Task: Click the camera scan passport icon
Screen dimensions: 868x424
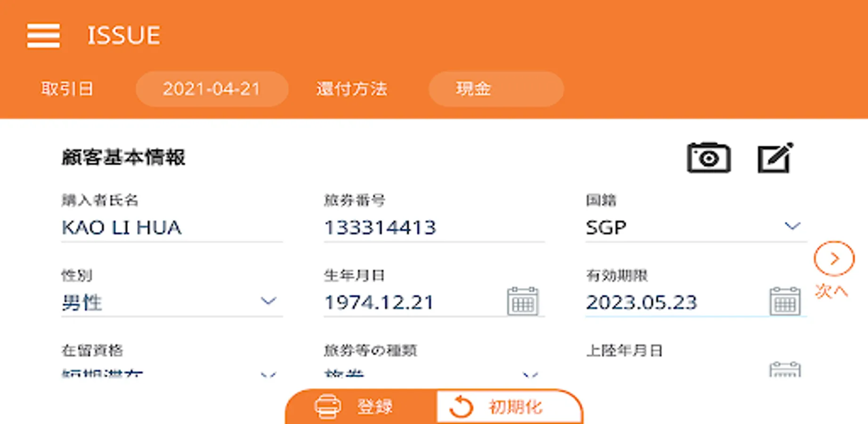Action: 708,158
